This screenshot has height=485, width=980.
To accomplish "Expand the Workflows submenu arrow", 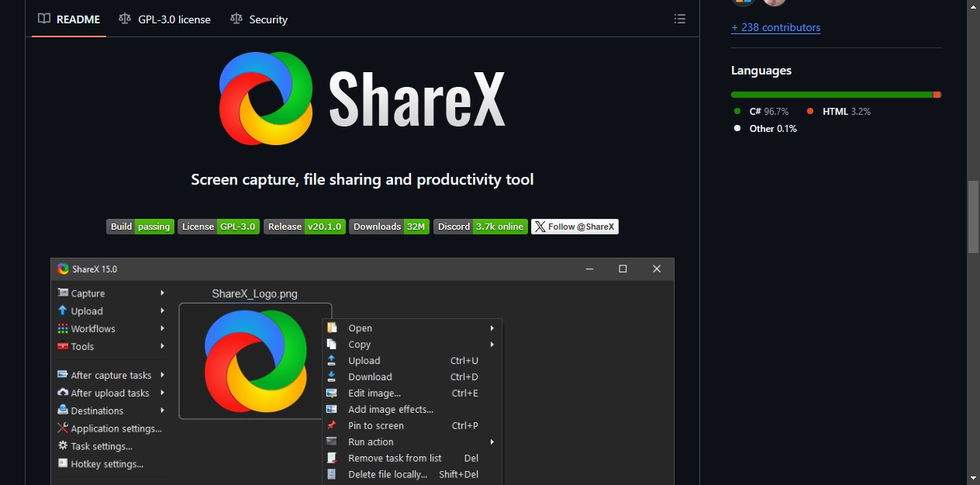I will [162, 328].
